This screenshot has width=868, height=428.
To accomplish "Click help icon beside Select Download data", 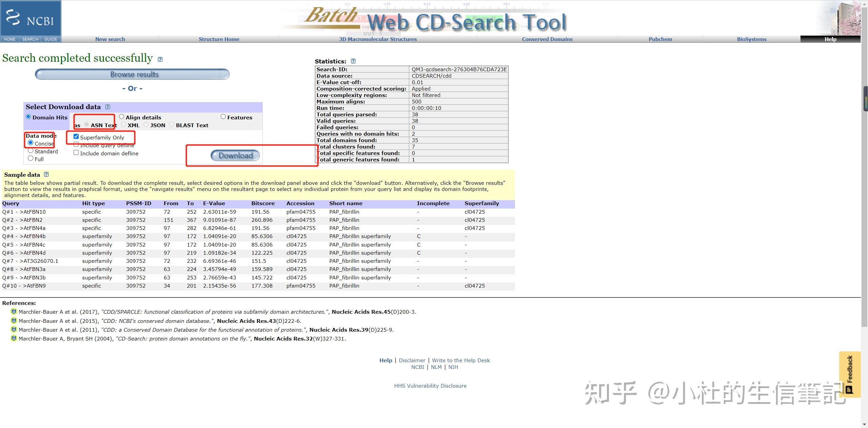I will point(107,106).
